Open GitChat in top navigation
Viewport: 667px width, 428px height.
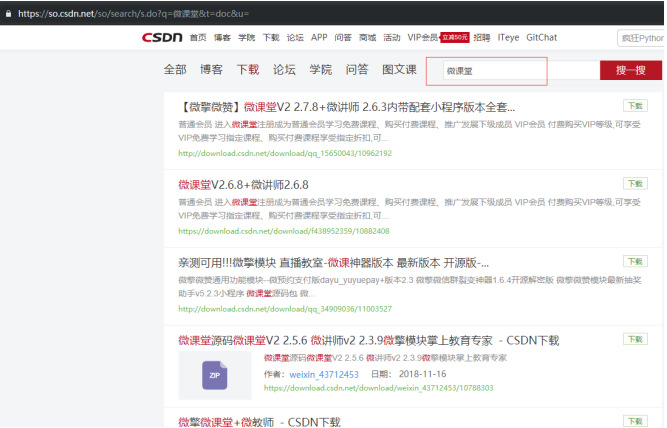[x=542, y=37]
